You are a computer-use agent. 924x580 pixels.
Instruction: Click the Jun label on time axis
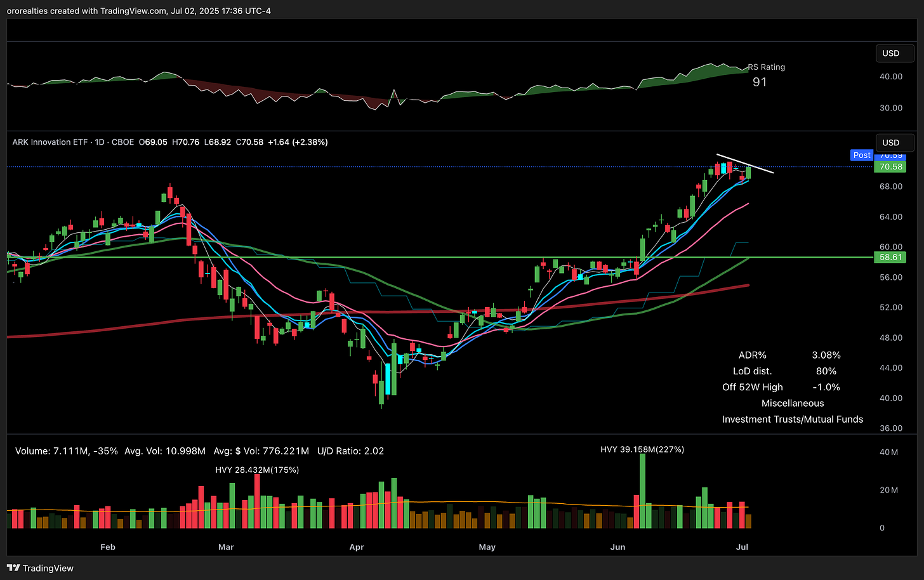pyautogui.click(x=617, y=547)
